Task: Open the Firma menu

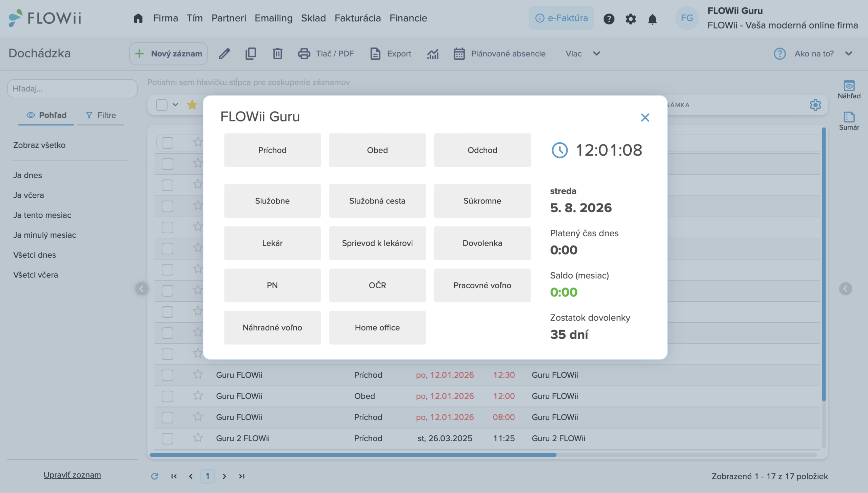Action: coord(165,18)
